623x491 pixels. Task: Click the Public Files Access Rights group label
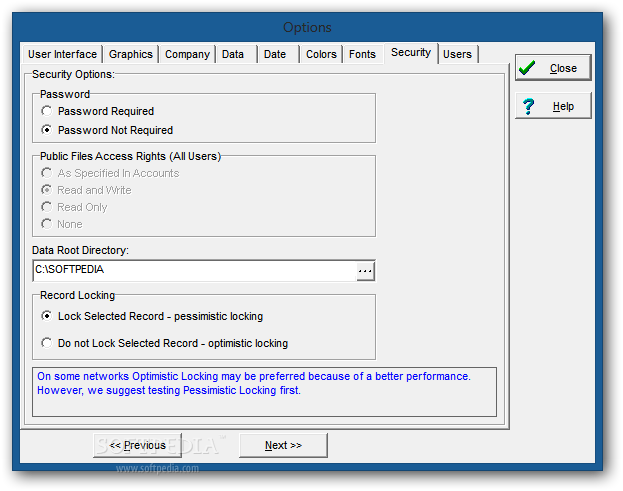tap(130, 156)
